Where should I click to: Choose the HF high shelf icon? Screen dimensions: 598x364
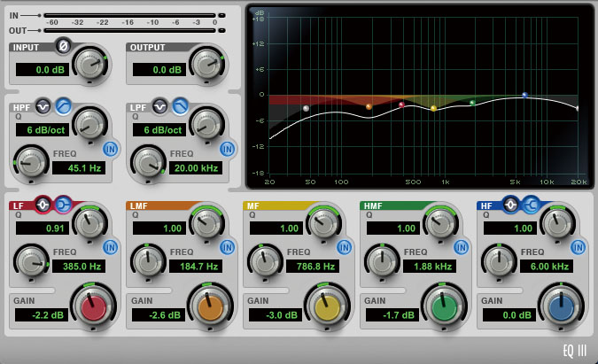[531, 205]
